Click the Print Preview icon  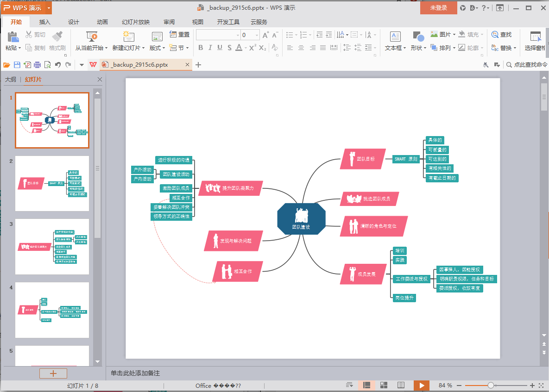(47, 65)
